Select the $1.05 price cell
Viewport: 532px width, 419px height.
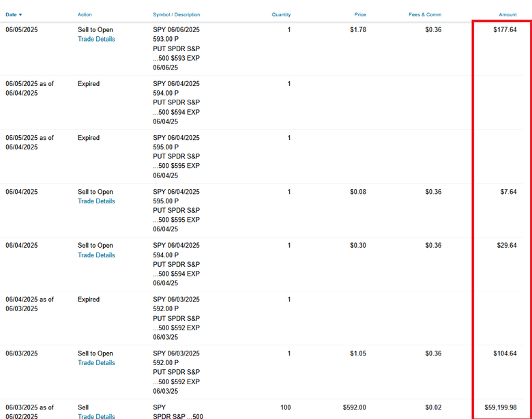(358, 353)
